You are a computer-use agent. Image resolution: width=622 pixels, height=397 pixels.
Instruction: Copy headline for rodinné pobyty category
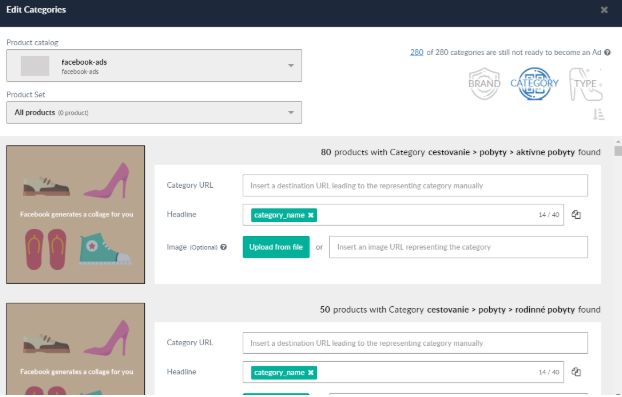pos(576,372)
